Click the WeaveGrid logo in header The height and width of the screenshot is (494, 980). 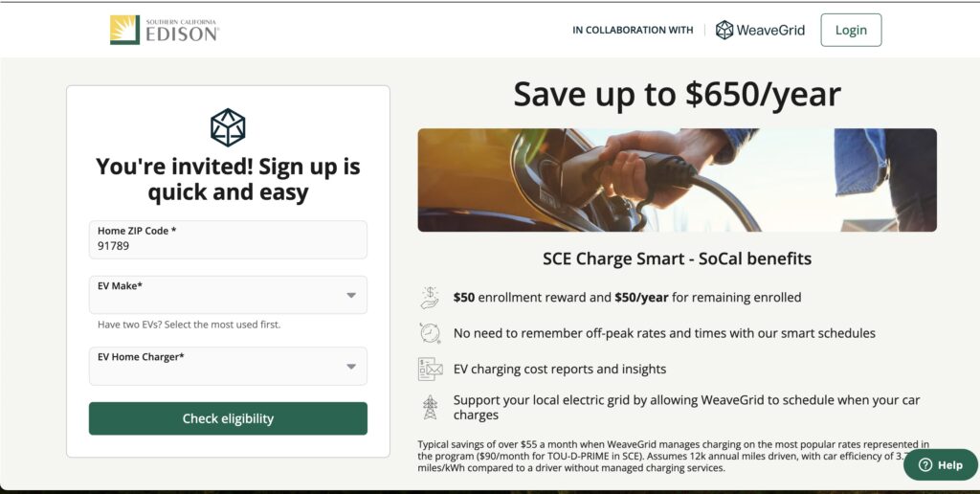(x=761, y=30)
